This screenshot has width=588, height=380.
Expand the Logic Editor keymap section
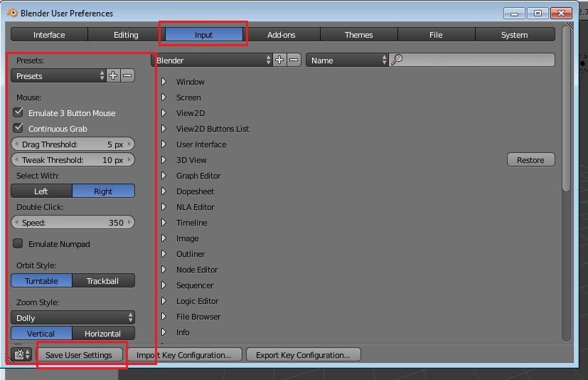click(x=164, y=301)
